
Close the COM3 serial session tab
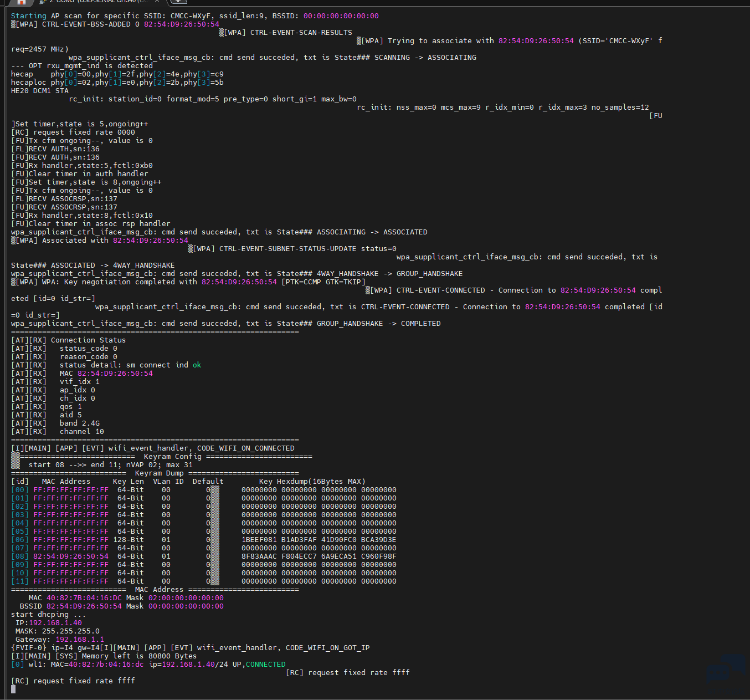click(x=157, y=2)
